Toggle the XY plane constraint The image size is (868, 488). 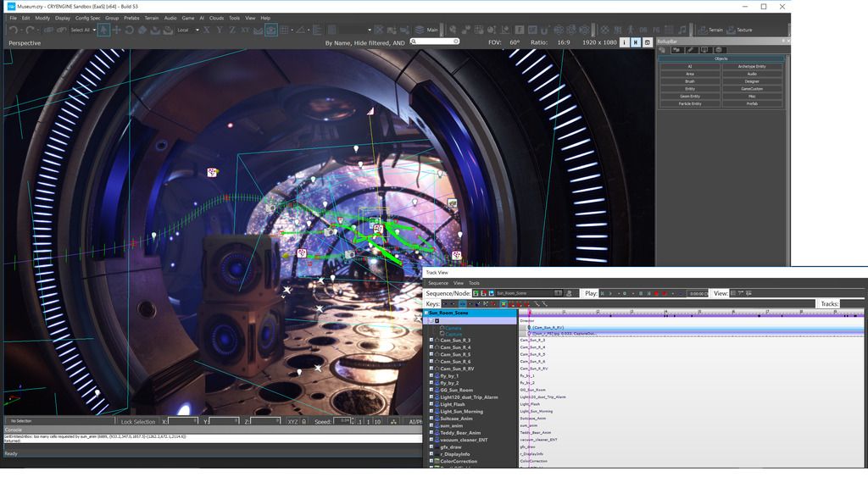tap(245, 30)
